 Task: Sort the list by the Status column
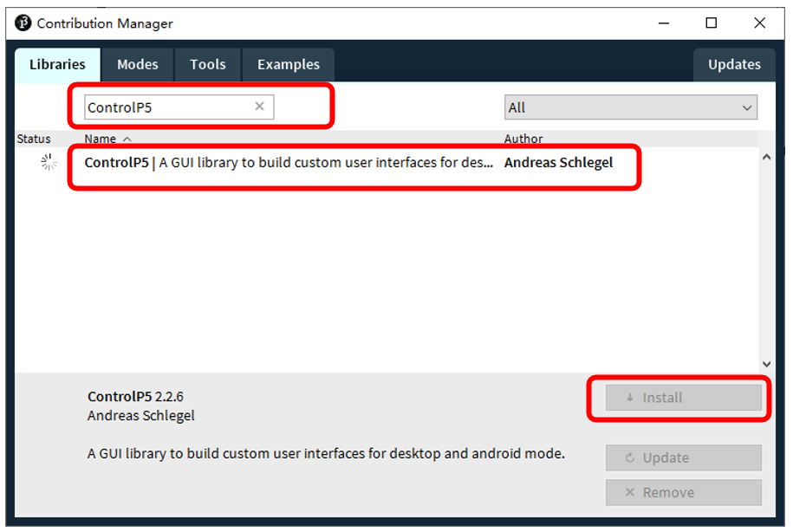[x=34, y=139]
